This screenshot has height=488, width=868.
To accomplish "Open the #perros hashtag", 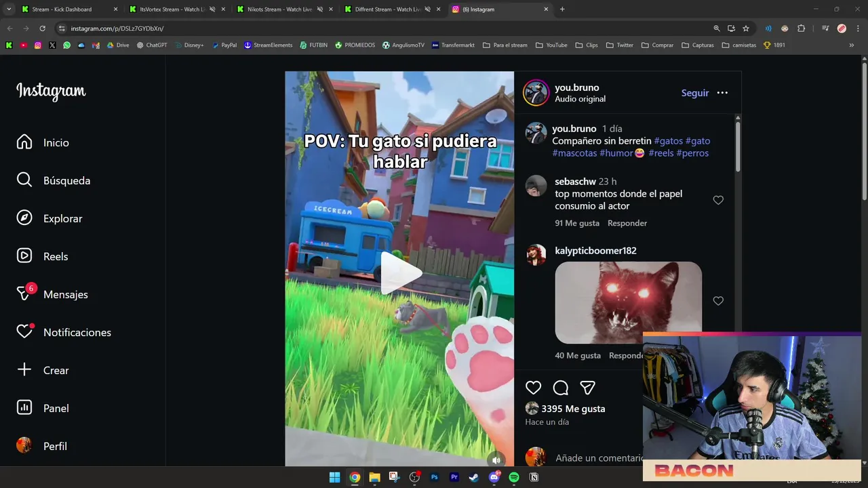I will pyautogui.click(x=692, y=153).
